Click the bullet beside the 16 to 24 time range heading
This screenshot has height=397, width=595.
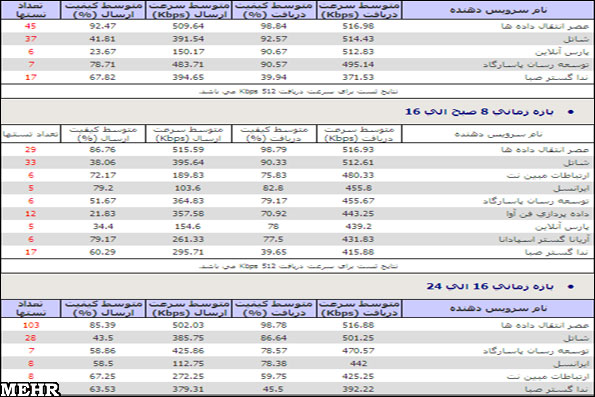(571, 287)
